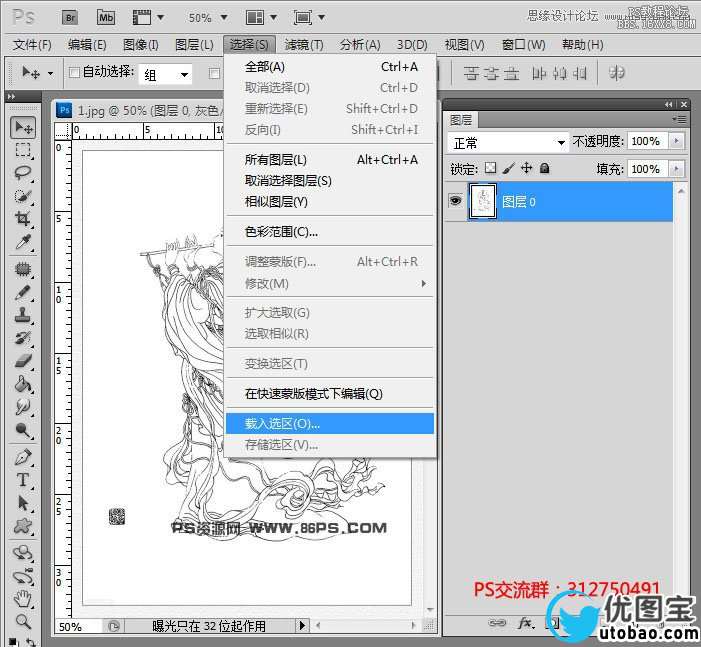Switch to the 图层 panel tab
Image resolution: width=701 pixels, height=647 pixels.
pyautogui.click(x=461, y=120)
